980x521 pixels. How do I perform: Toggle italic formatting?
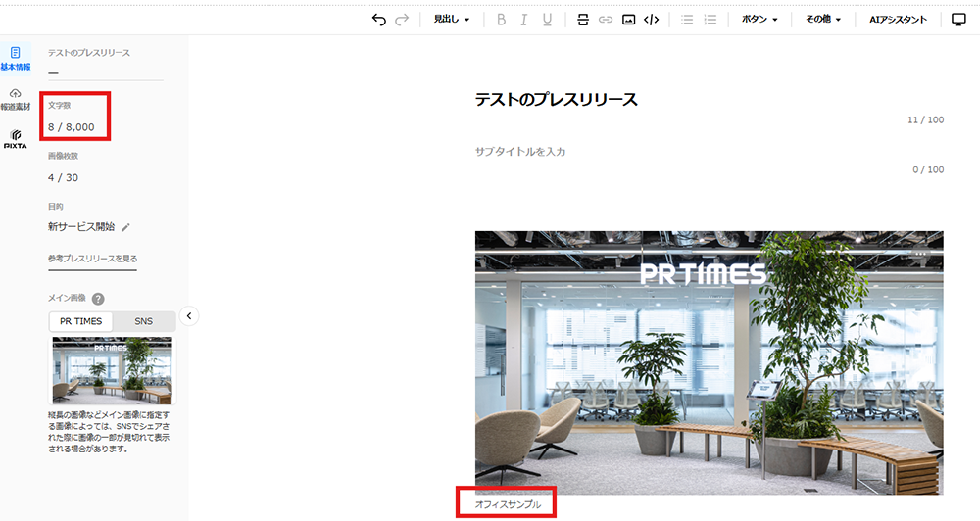click(523, 20)
